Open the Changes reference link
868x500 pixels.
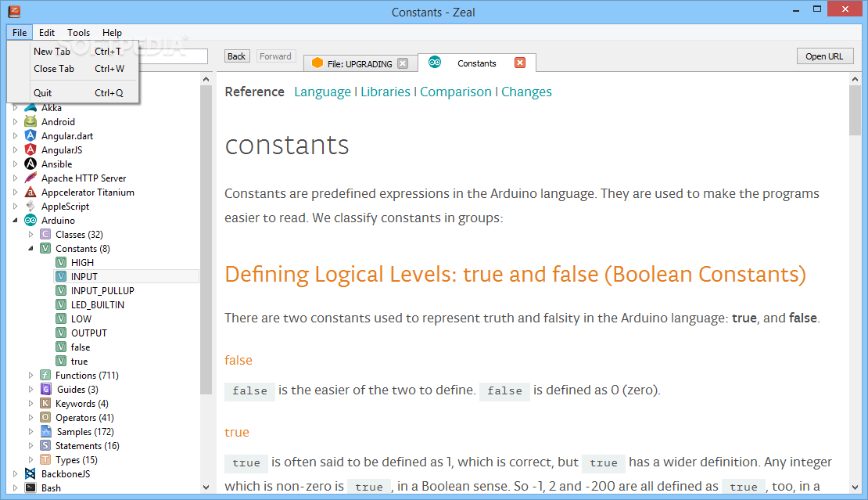coord(526,92)
